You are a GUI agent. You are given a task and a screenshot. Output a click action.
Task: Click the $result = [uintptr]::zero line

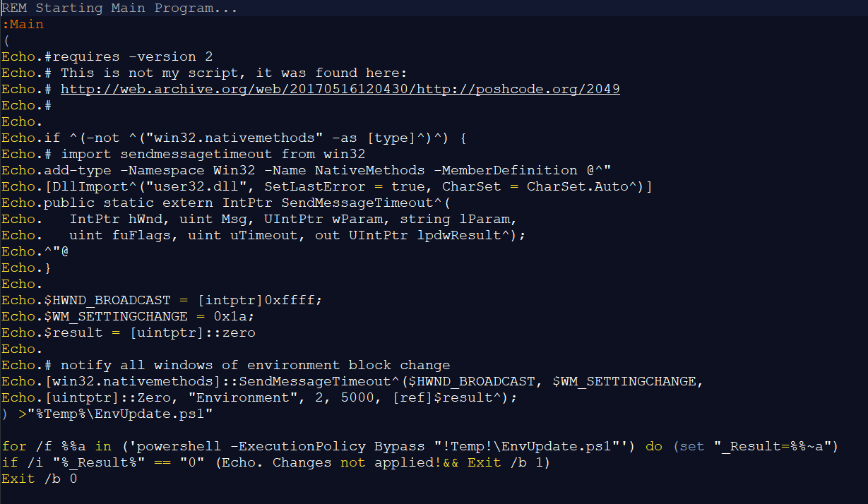click(x=128, y=332)
